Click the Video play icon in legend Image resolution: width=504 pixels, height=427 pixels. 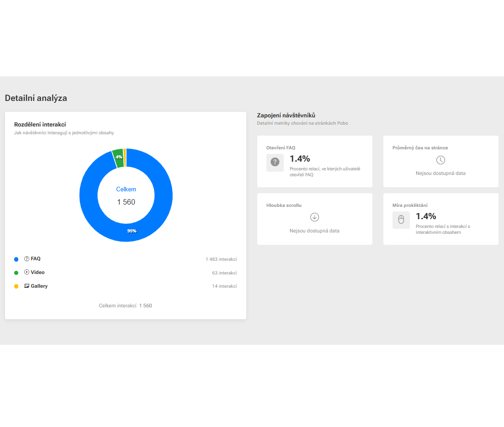27,272
